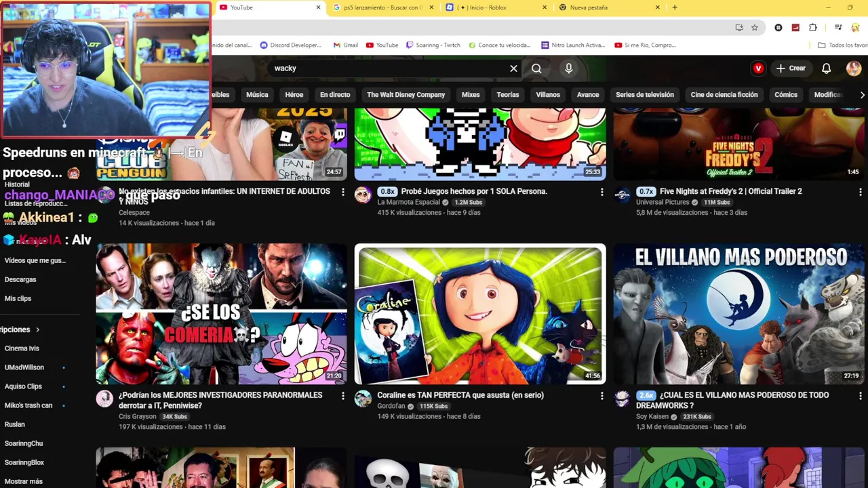Select The Walt Disney Company chip

[406, 95]
